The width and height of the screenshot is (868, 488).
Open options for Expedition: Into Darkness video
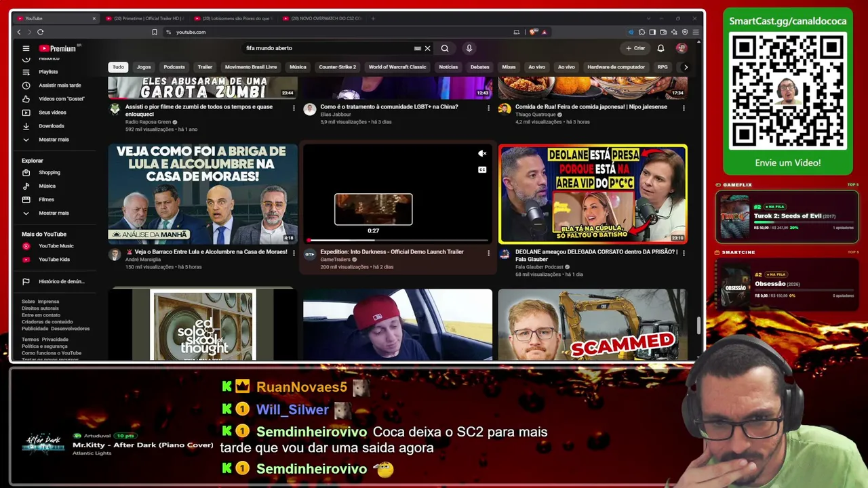click(488, 253)
